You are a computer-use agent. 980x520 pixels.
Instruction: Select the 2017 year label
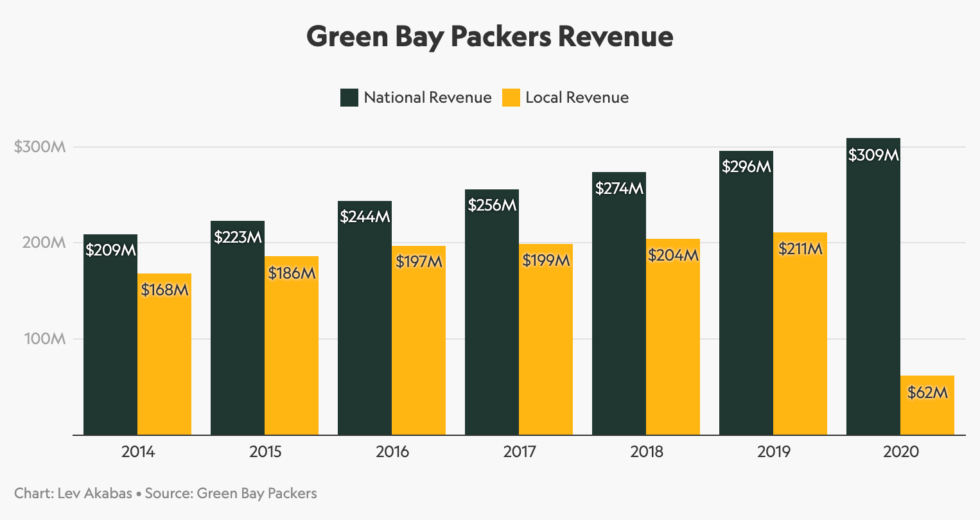coord(520,451)
